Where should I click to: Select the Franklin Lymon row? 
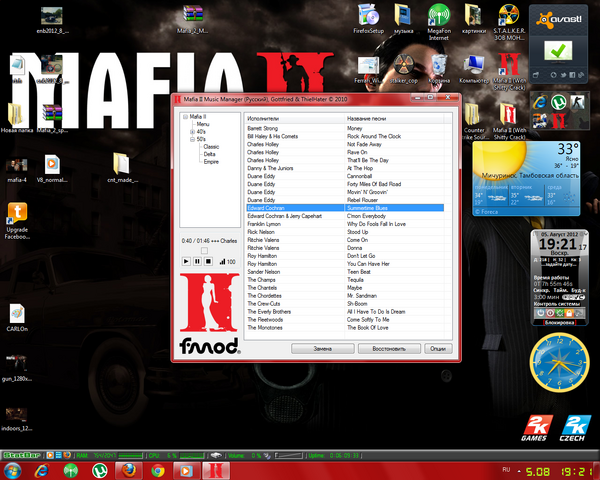click(345, 224)
